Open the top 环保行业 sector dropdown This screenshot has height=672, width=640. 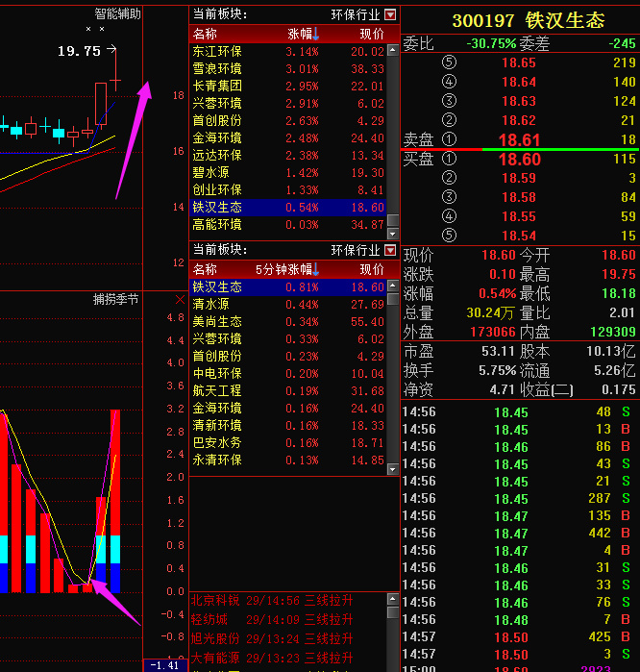(x=390, y=15)
